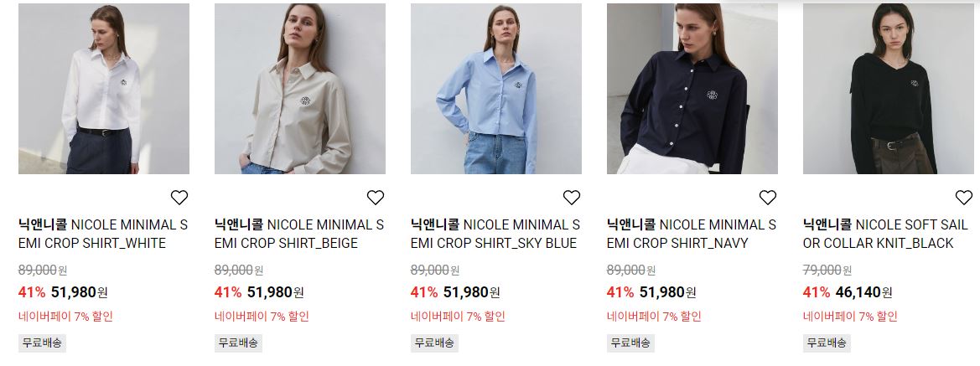Toggle wishlist heart for beige shirt
This screenshot has width=980, height=366.
point(376,198)
